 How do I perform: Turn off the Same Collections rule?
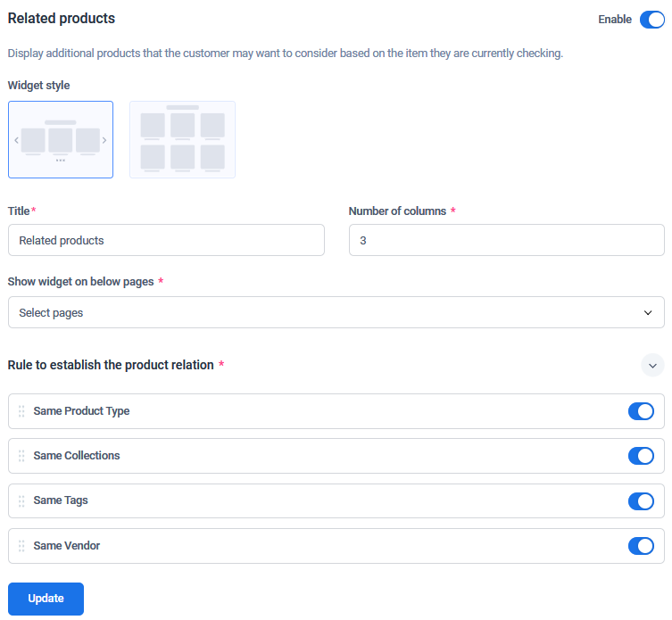click(641, 456)
